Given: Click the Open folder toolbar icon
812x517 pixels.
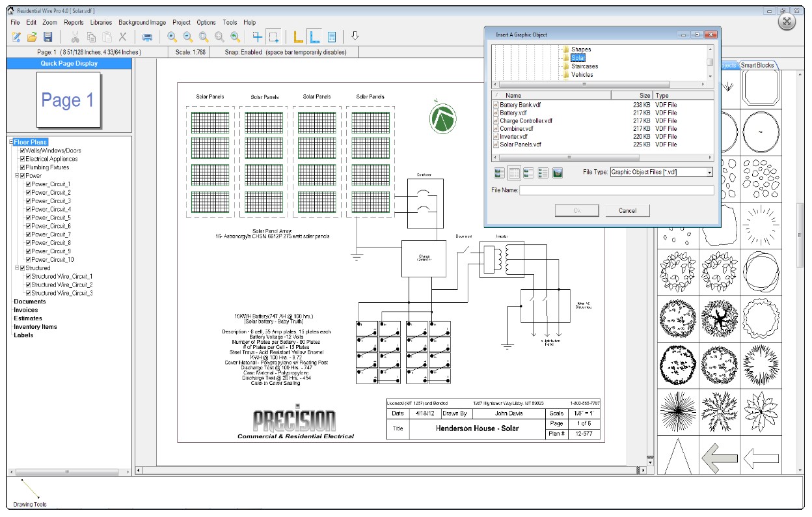Looking at the screenshot, I should tap(32, 37).
